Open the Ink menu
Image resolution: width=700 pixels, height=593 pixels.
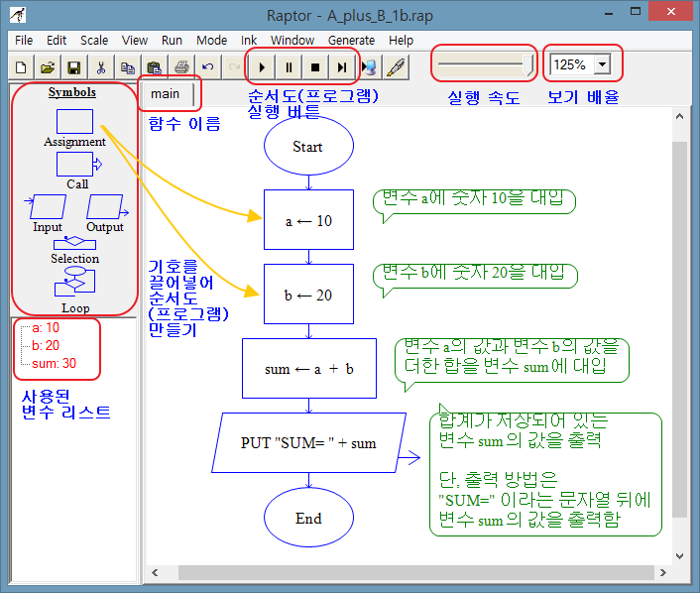pyautogui.click(x=249, y=41)
